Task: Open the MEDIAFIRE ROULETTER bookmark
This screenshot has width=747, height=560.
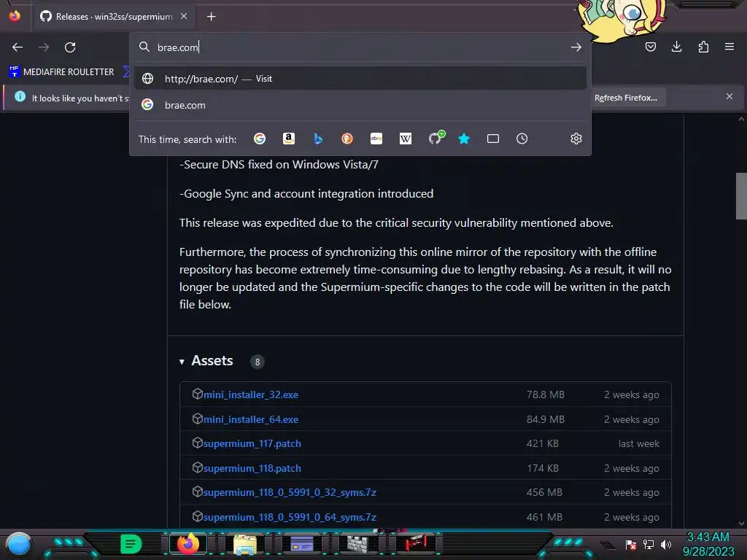Action: pos(61,72)
